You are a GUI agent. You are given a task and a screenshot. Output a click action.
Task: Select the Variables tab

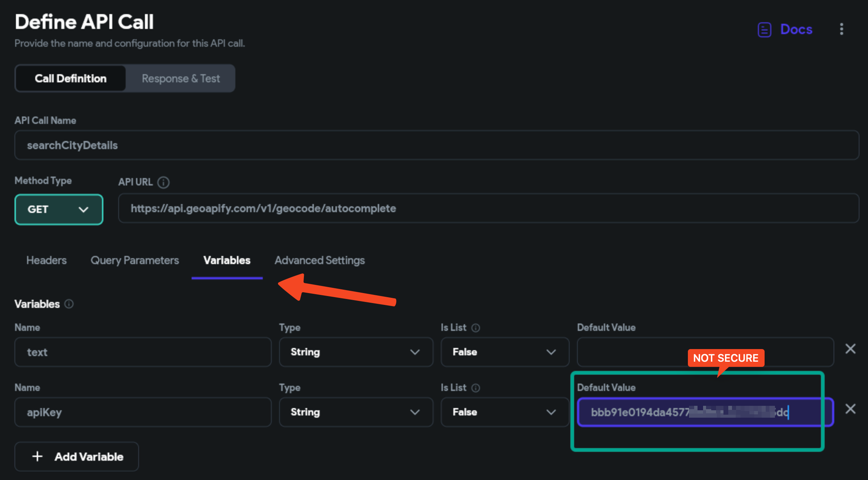[227, 260]
